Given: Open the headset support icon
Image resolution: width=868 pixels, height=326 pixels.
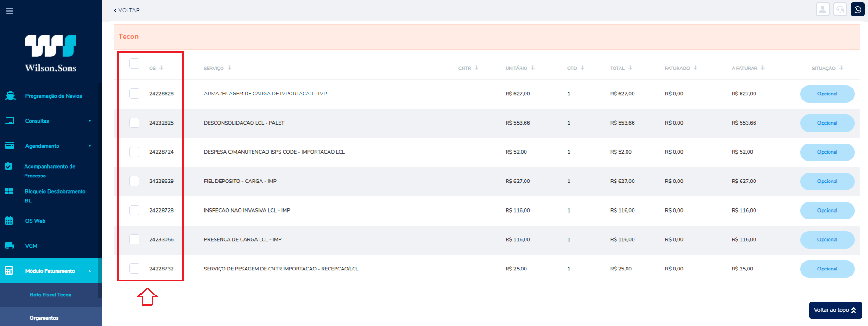Looking at the screenshot, I should 840,10.
